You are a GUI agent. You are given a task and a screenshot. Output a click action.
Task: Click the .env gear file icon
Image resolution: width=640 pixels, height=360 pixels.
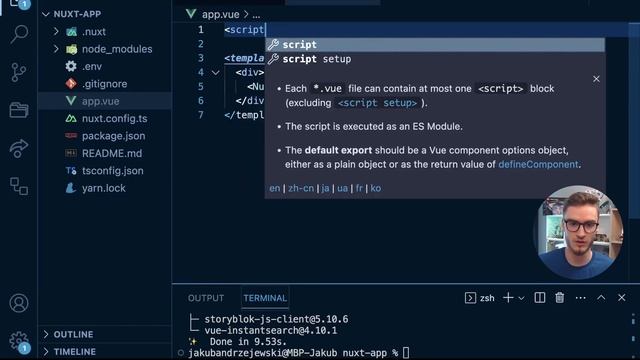coord(71,66)
